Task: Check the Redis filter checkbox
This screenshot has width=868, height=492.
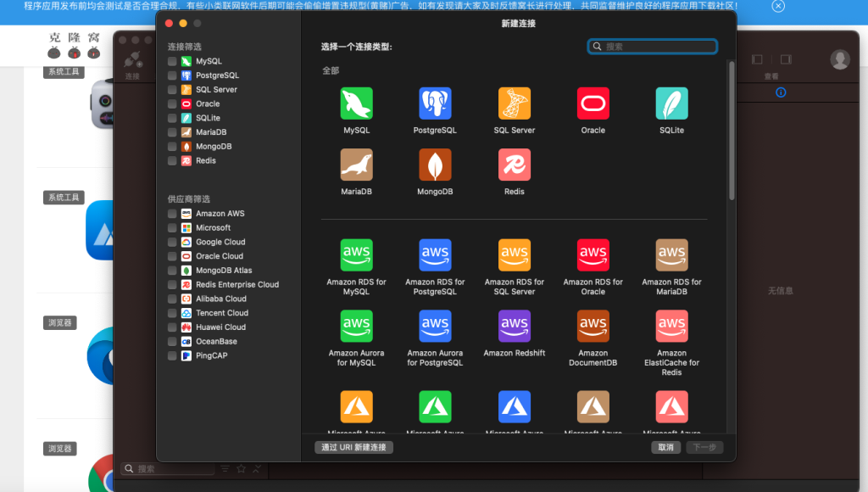Action: click(172, 160)
